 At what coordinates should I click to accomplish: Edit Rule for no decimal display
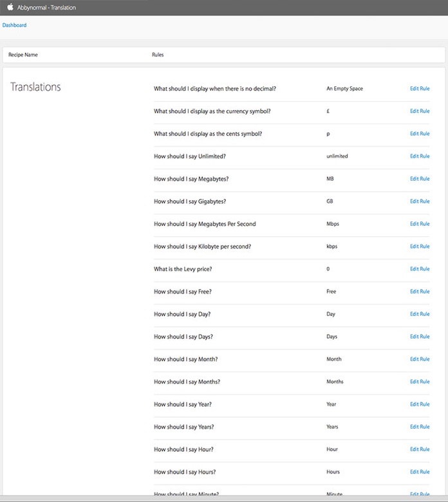point(420,89)
